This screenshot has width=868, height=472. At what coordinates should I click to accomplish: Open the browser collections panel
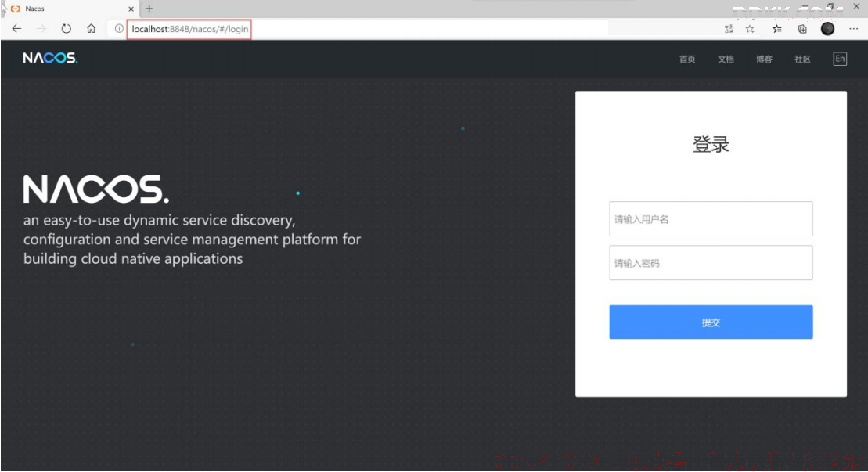pos(802,29)
